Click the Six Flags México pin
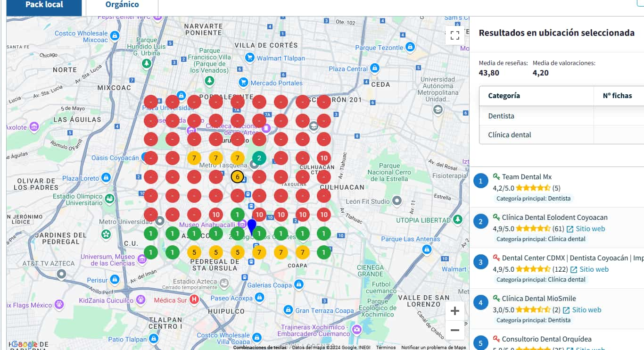Image resolution: width=644 pixels, height=350 pixels. click(59, 304)
